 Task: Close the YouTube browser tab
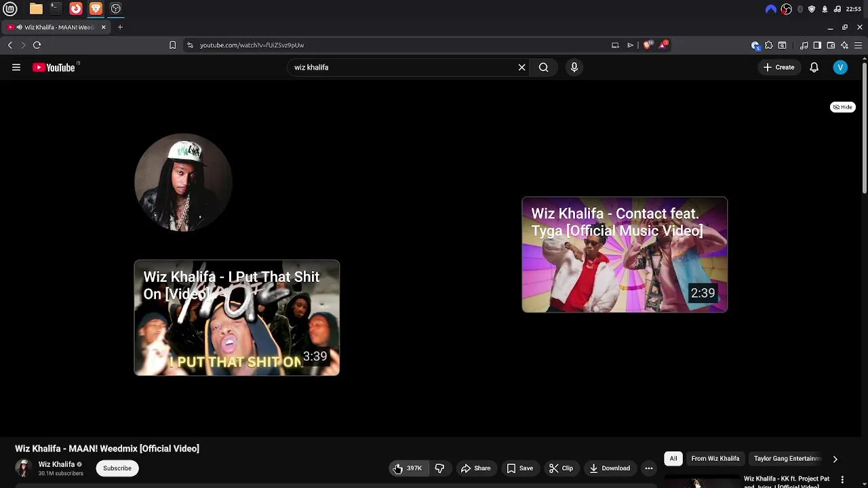(x=104, y=27)
